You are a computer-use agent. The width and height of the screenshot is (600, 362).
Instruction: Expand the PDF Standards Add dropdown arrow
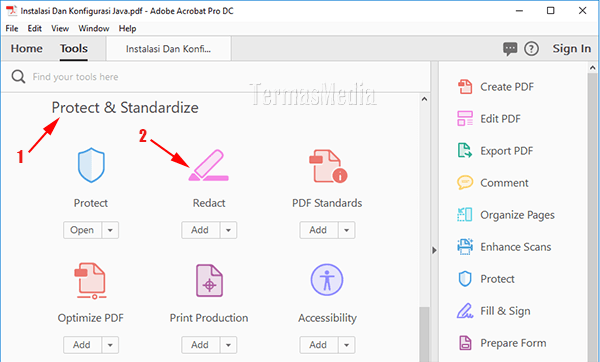347,230
